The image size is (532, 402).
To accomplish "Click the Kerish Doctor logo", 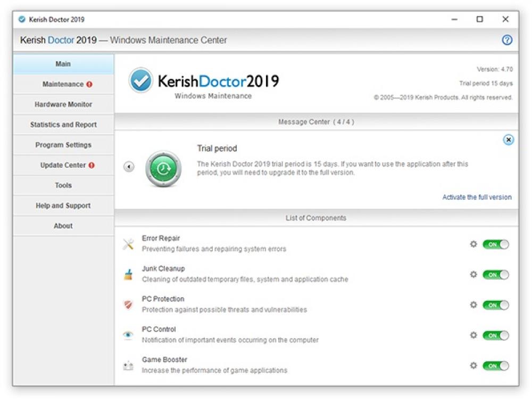I will pos(142,80).
